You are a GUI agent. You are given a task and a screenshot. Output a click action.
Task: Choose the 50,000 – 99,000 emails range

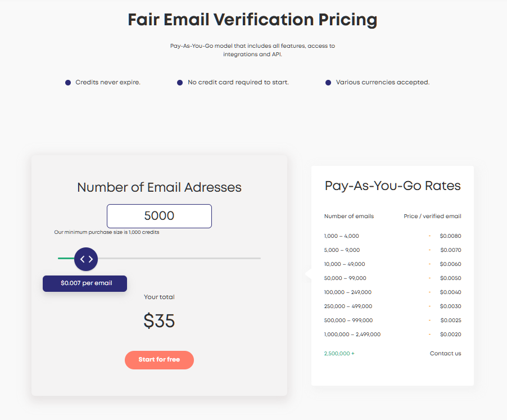[x=345, y=278]
